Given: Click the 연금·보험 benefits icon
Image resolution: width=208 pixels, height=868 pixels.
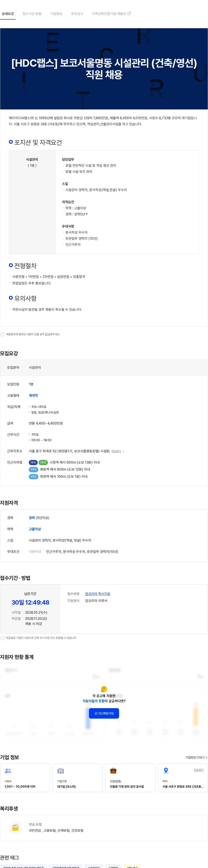Looking at the screenshot, I should click(15, 828).
